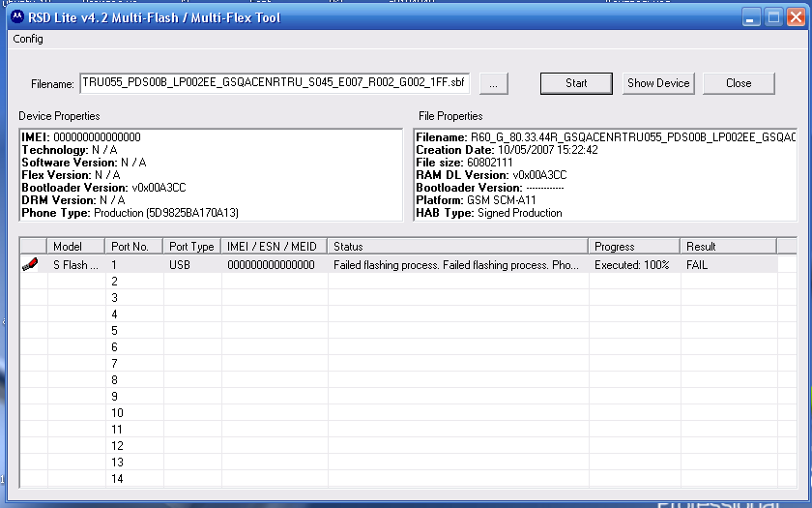Click the Phone Type Production line
812x508 pixels.
[x=130, y=213]
